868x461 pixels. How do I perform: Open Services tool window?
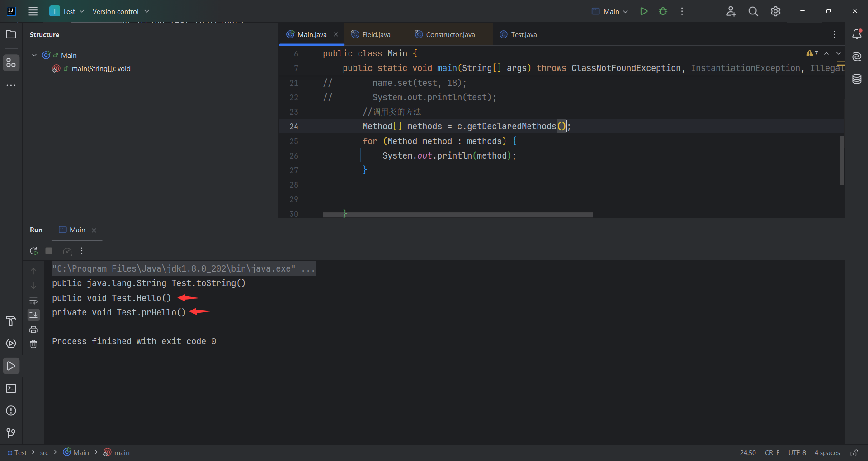(x=11, y=343)
